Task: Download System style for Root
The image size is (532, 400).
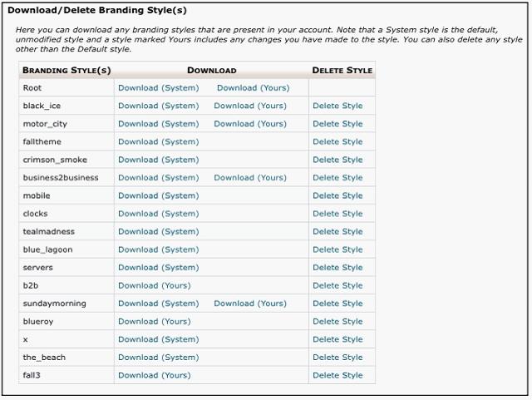Action: [158, 87]
